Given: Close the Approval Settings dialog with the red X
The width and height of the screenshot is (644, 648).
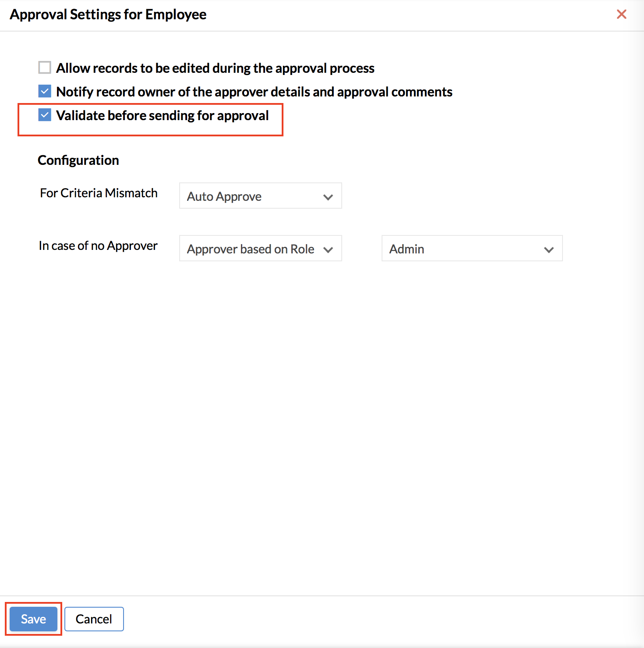Looking at the screenshot, I should click(621, 14).
